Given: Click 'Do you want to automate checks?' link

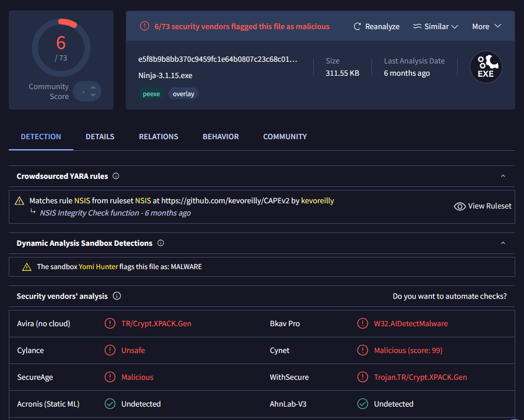Looking at the screenshot, I should coord(449,296).
